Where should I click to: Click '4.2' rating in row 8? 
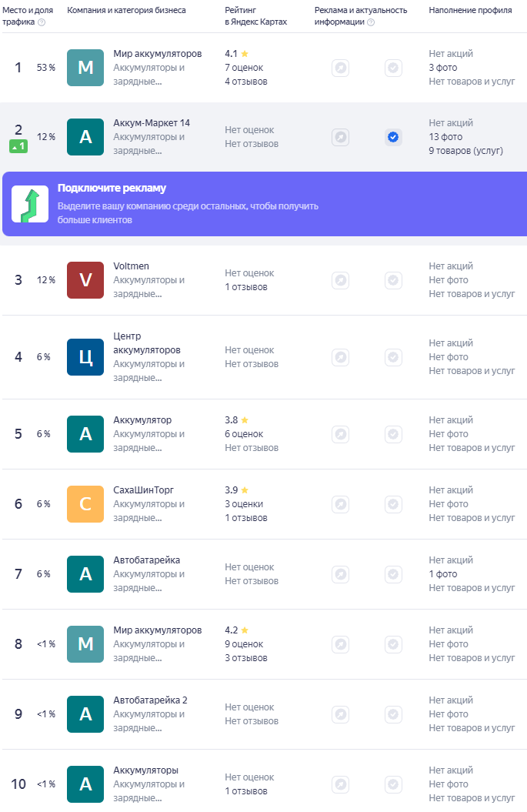[x=231, y=630]
